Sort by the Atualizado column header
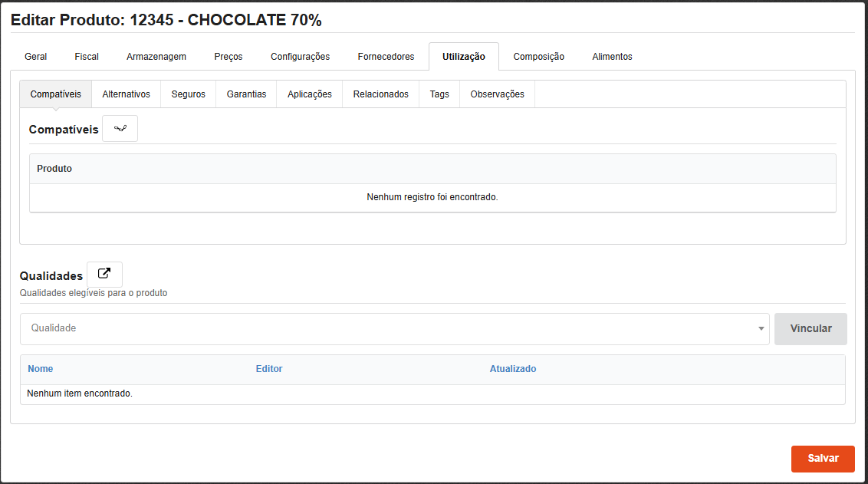Image resolution: width=868 pixels, height=484 pixels. click(512, 369)
